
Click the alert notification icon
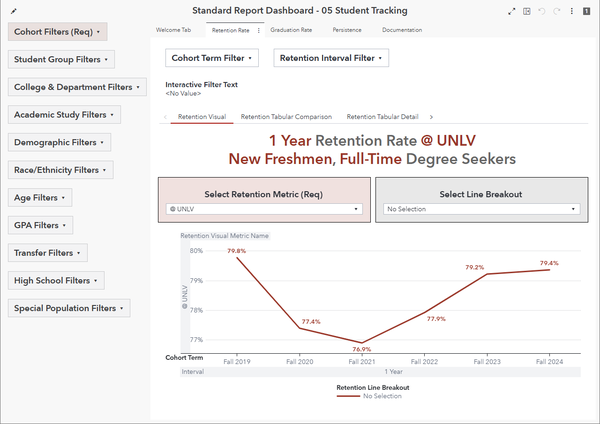click(x=586, y=11)
